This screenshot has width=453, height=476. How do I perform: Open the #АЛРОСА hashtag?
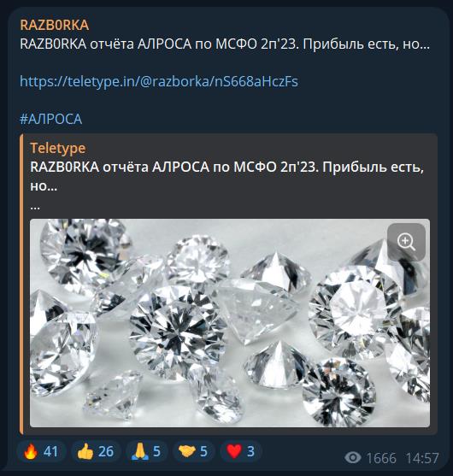point(51,119)
